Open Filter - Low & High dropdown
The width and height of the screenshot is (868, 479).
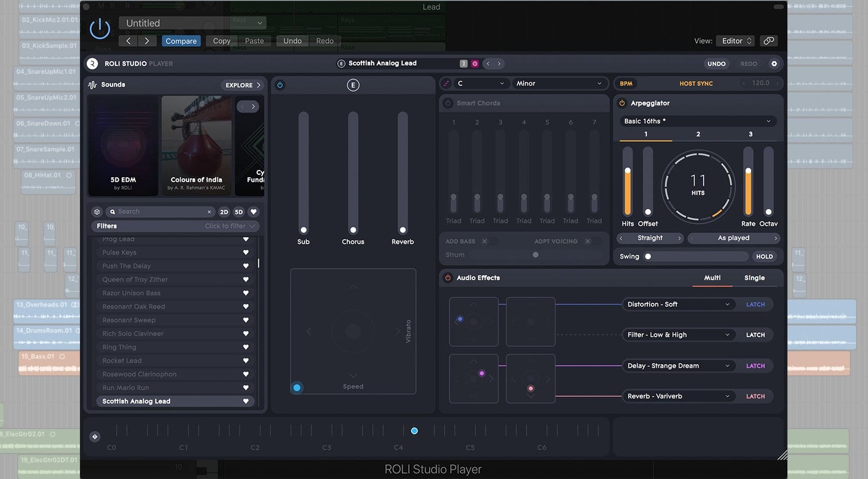pos(679,335)
